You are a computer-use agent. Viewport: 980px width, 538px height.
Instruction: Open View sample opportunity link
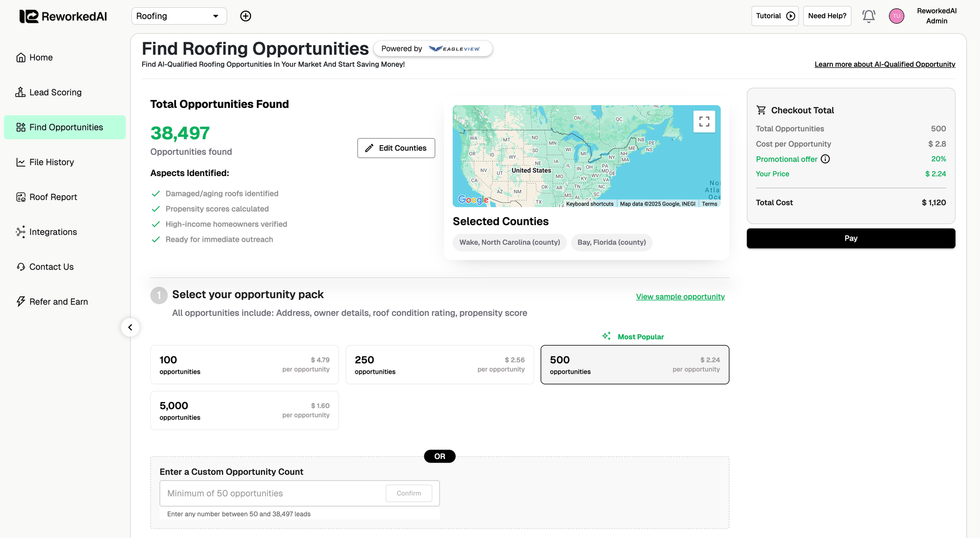(x=680, y=297)
